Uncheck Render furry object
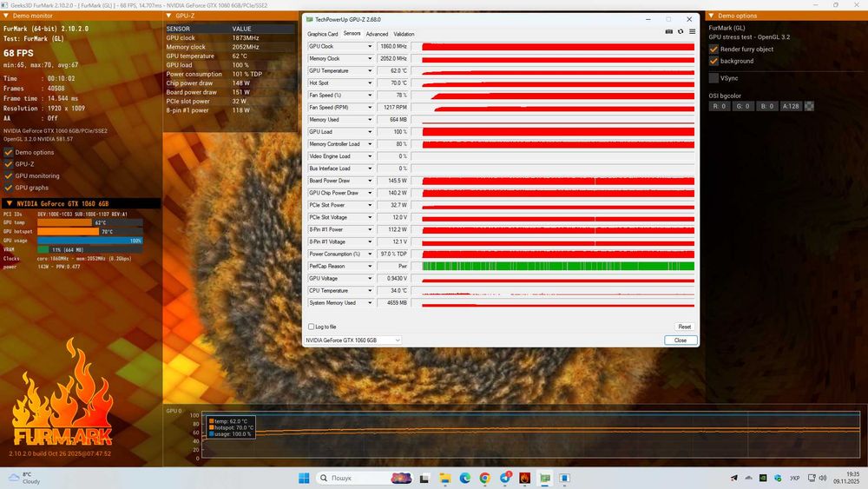868x489 pixels. pyautogui.click(x=713, y=50)
